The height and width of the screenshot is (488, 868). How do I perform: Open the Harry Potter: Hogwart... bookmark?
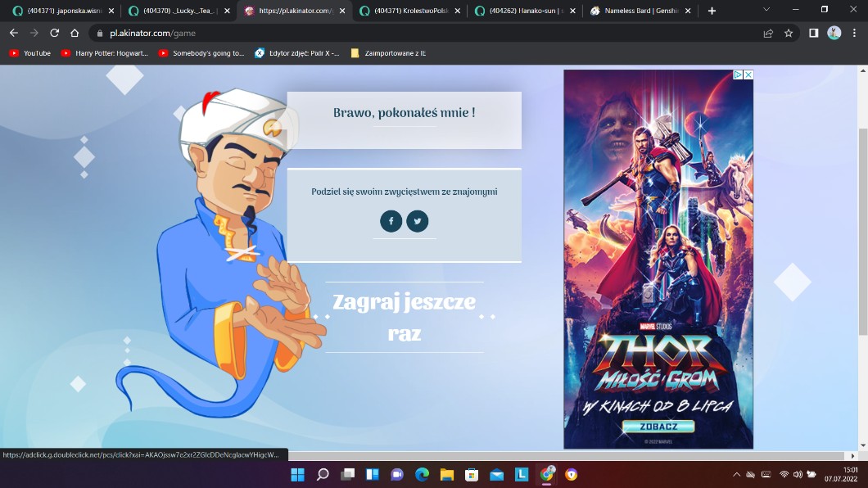click(x=105, y=53)
